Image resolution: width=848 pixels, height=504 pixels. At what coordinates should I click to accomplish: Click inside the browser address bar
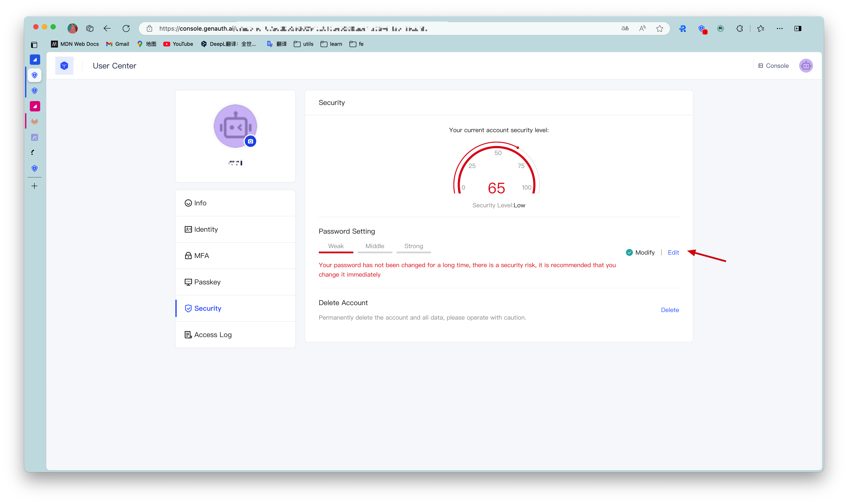tap(374, 29)
